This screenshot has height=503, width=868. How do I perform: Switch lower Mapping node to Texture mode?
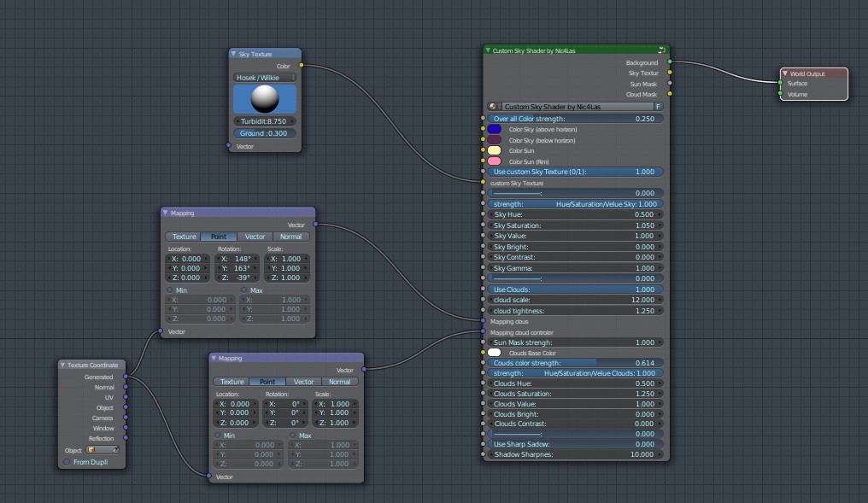click(234, 382)
